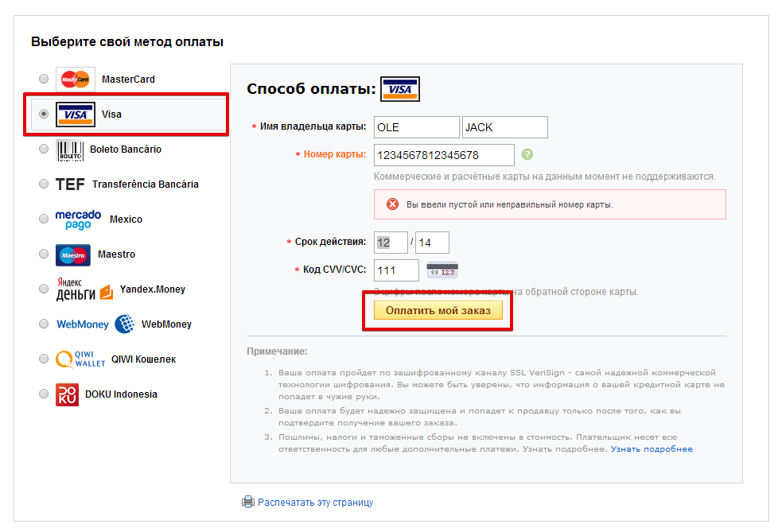Viewport: 782px width, 532px height.
Task: Click the printer icon
Action: point(248,502)
